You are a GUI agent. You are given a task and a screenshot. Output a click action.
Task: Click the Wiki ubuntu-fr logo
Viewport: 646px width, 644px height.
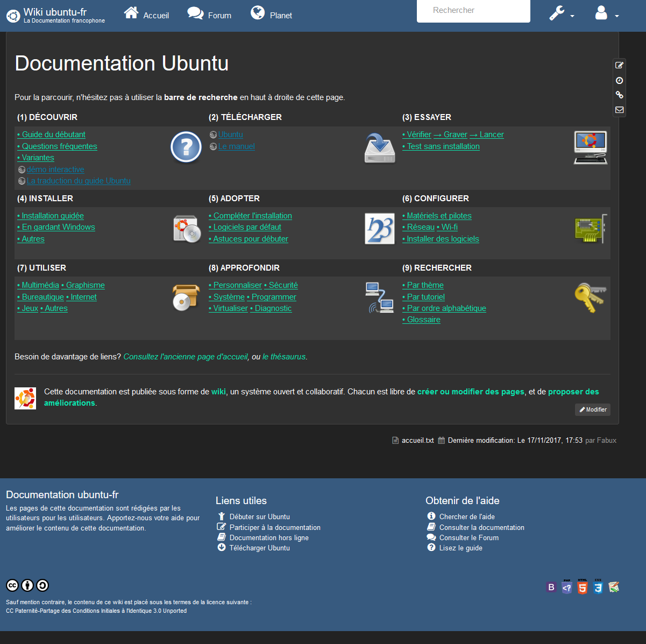13,16
